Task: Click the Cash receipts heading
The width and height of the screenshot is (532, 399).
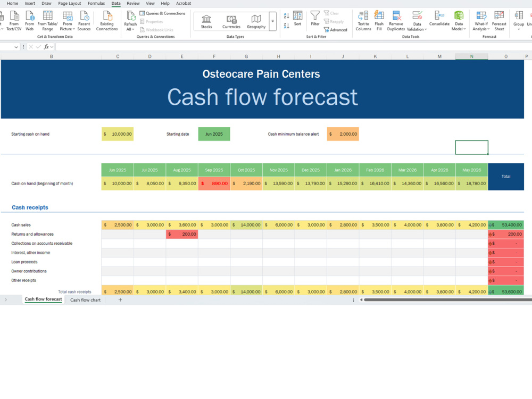Action: (30, 207)
